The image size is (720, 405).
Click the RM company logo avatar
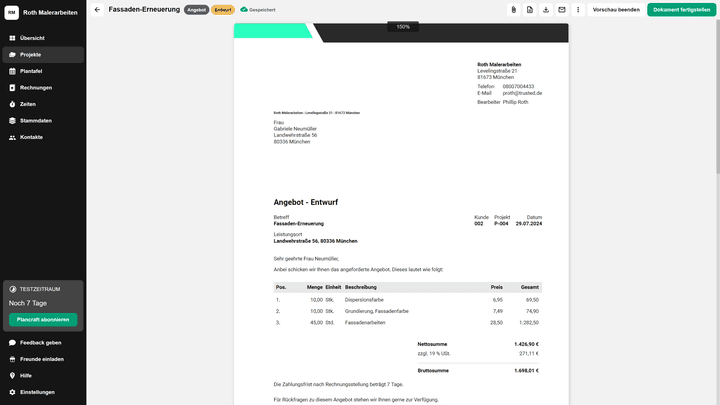[12, 12]
